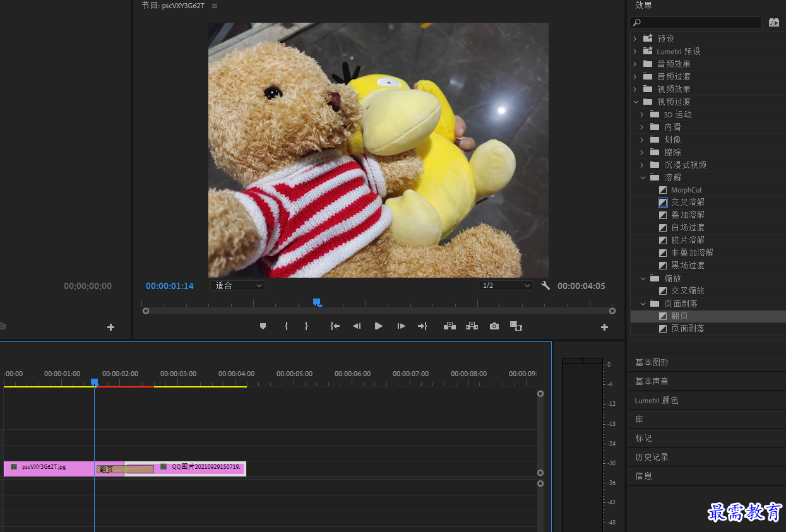786x532 pixels.
Task: Step forward one frame
Action: (401, 326)
